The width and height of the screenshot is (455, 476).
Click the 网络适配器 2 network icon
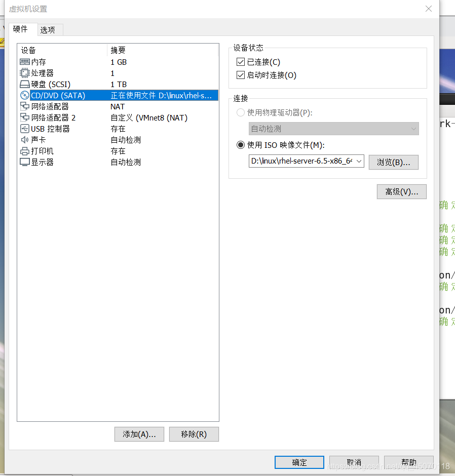point(25,117)
